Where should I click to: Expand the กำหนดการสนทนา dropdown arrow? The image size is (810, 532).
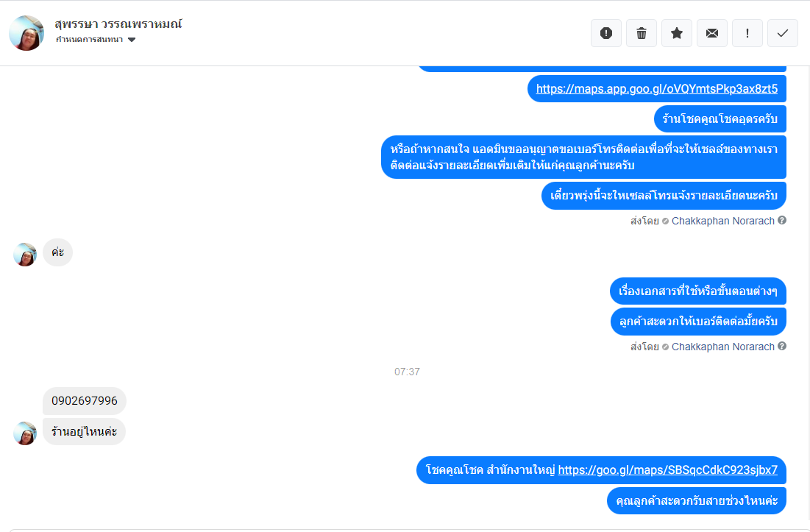coord(132,40)
